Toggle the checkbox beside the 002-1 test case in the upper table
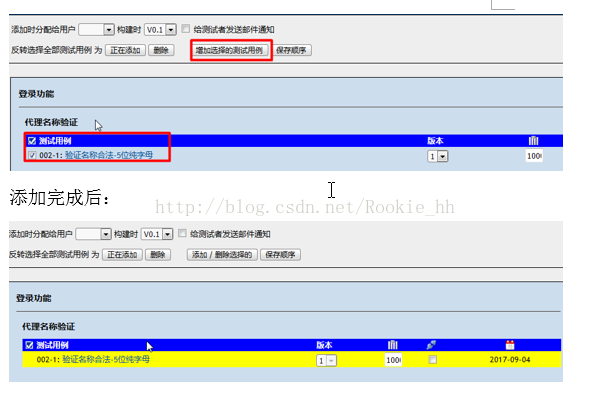Viewport: 591px width, 393px height. [32, 155]
